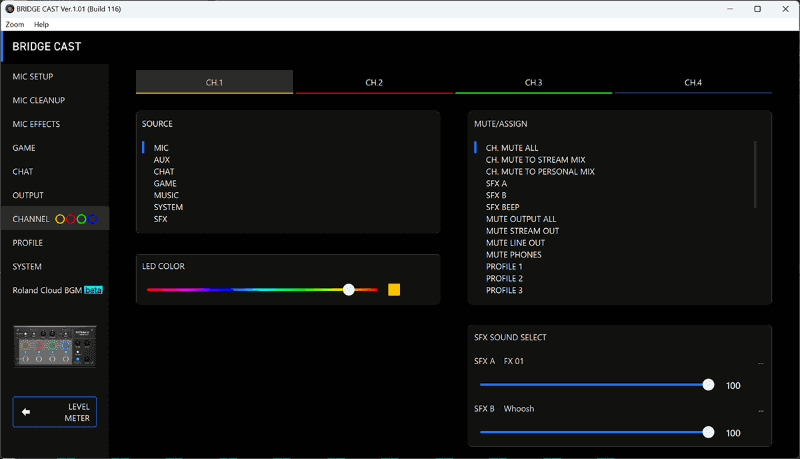Image resolution: width=800 pixels, height=459 pixels.
Task: Select CHAT as channel source
Action: [164, 171]
